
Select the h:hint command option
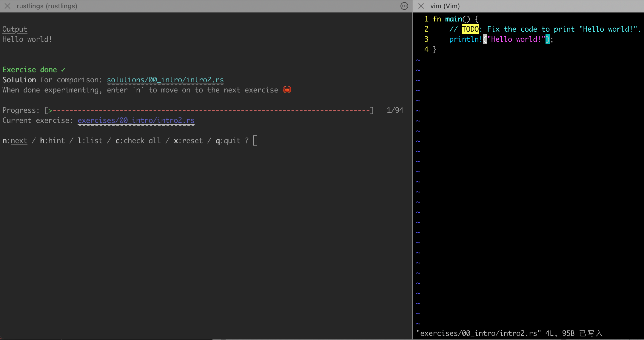[x=53, y=140]
